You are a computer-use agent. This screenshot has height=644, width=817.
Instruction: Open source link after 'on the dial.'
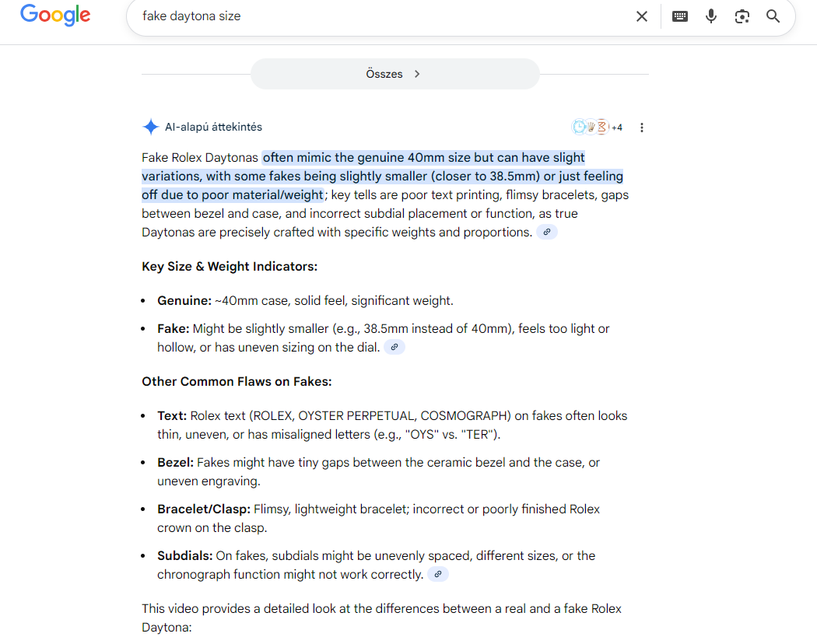(394, 347)
